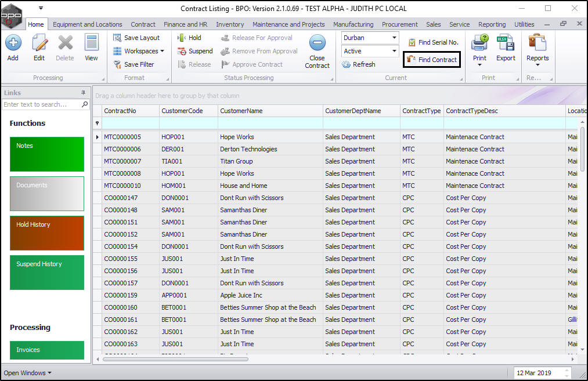Click the Find Contract button
588x381 pixels.
pos(432,59)
